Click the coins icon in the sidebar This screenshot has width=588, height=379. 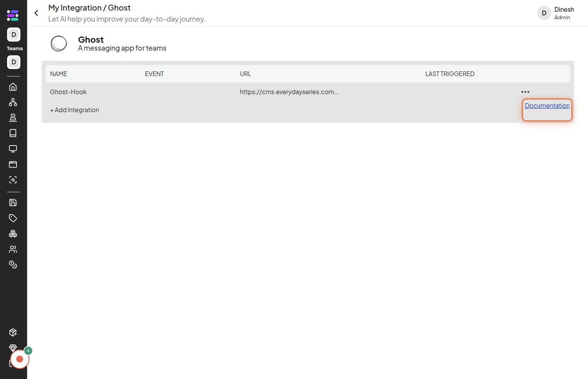point(13,264)
